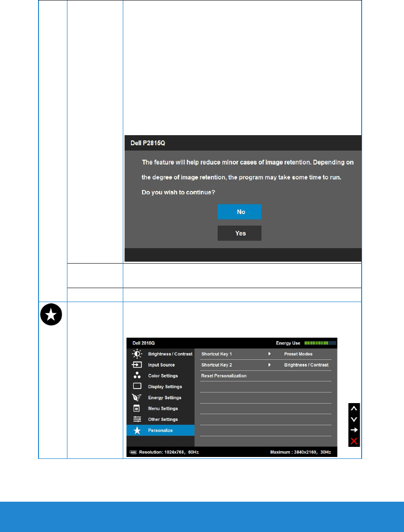Open Energy Settings menu item

(x=160, y=397)
